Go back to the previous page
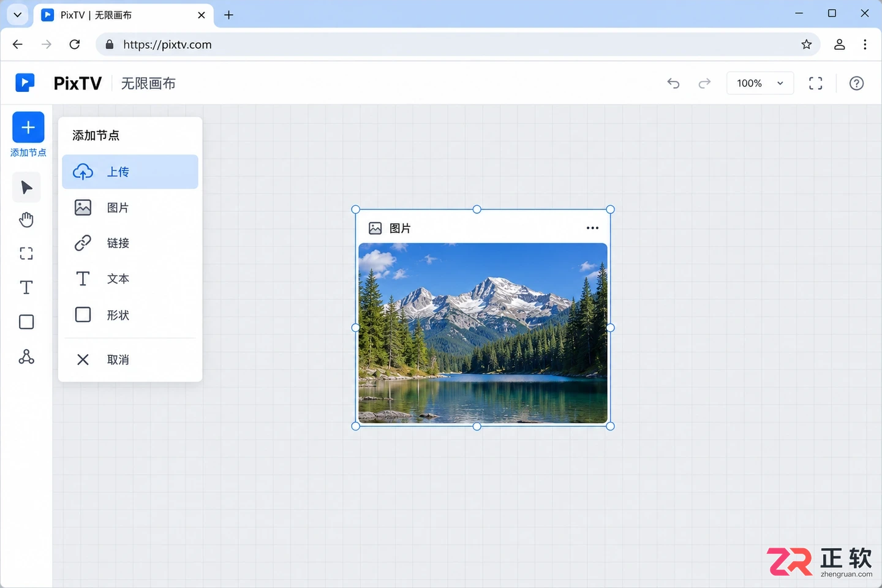This screenshot has width=882, height=588. [x=18, y=44]
